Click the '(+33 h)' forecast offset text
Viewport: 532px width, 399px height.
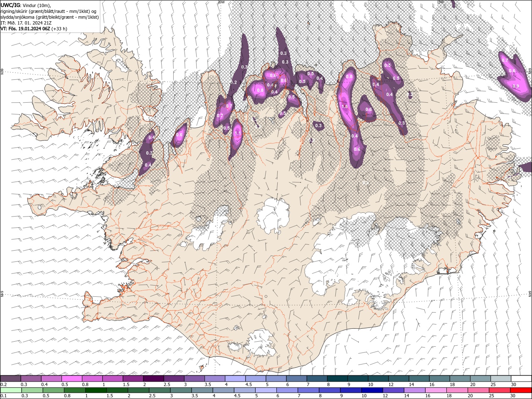click(x=59, y=29)
